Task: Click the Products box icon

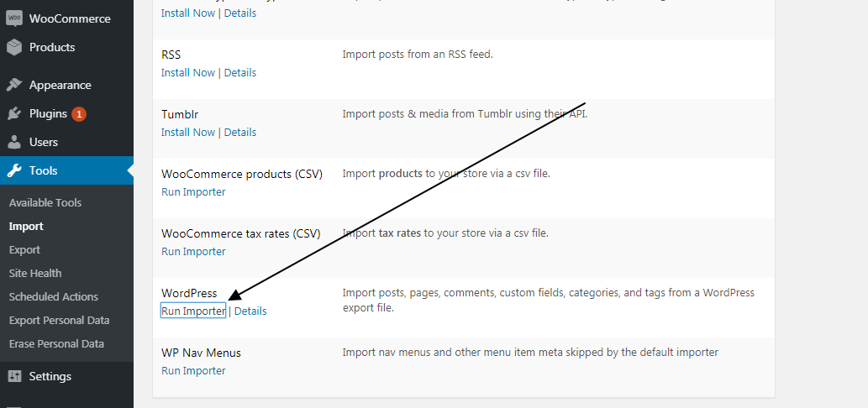Action: point(13,47)
